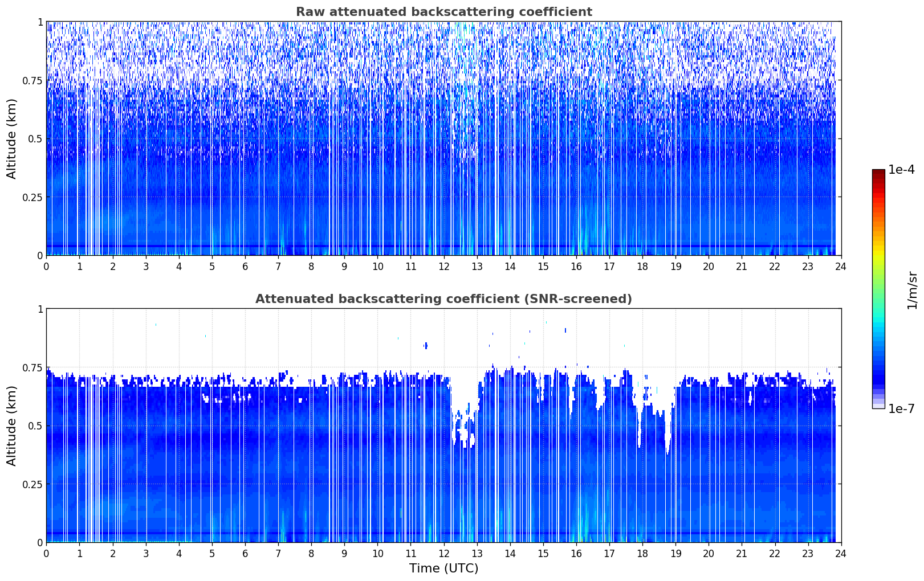
Task: Click the '12' time tick under the bottom plot
Action: [443, 553]
